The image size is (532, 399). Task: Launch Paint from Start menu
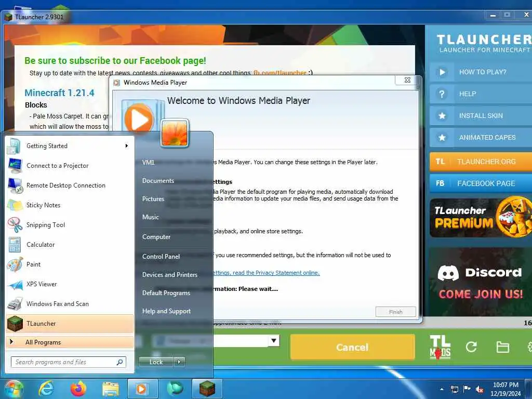[x=70, y=264]
